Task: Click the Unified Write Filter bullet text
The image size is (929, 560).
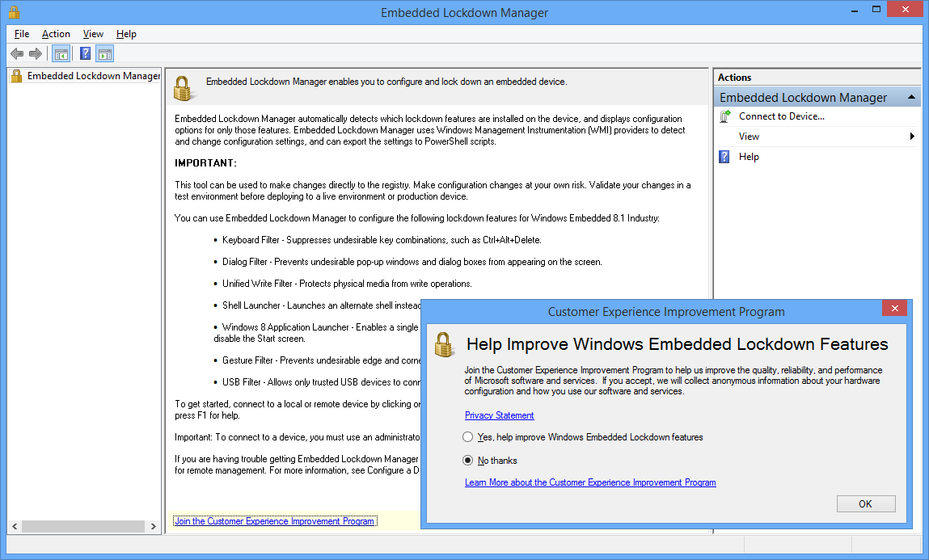Action: tap(347, 284)
